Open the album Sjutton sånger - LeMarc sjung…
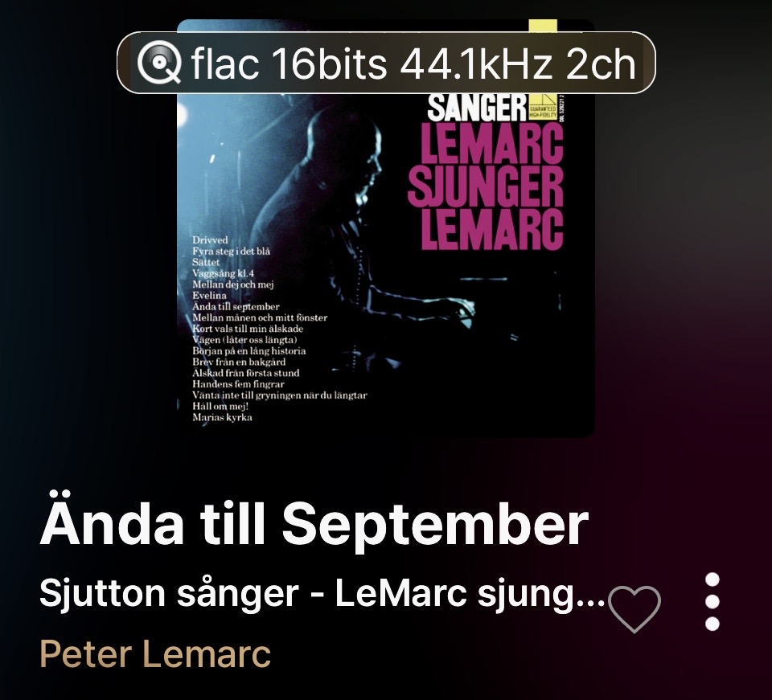This screenshot has height=700, width=772. (x=322, y=594)
